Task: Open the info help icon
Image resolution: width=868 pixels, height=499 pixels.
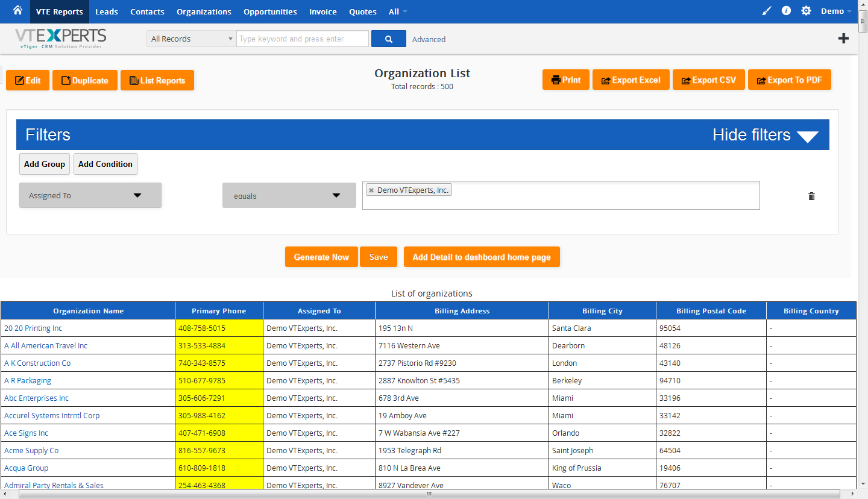Action: (x=786, y=11)
